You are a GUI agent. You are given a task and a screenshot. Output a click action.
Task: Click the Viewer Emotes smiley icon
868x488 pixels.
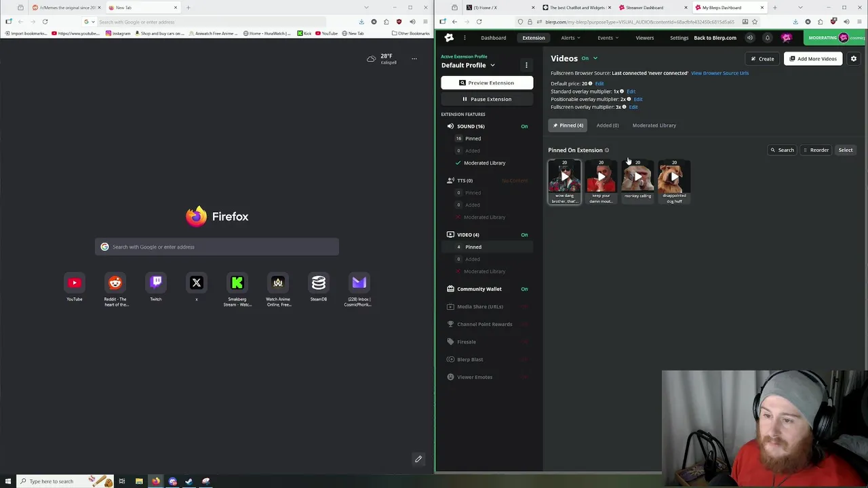(x=450, y=377)
